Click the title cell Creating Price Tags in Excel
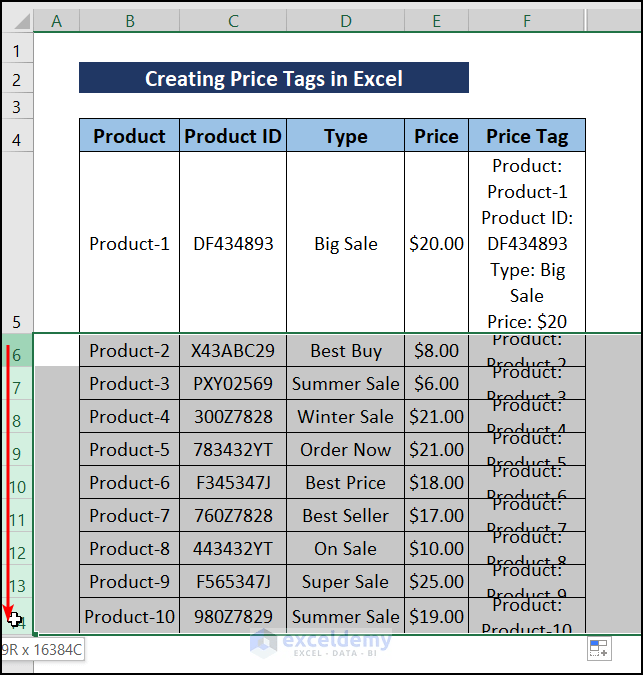This screenshot has width=643, height=675. click(274, 78)
